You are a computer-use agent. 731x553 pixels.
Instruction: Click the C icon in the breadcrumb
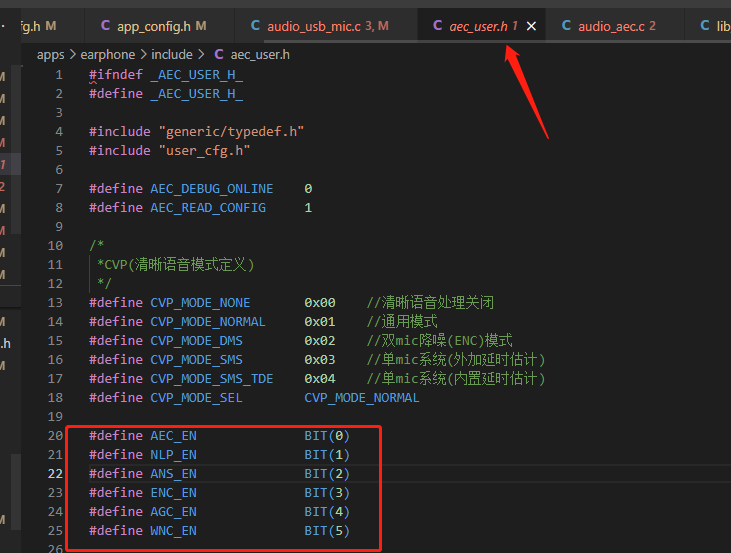(x=219, y=55)
